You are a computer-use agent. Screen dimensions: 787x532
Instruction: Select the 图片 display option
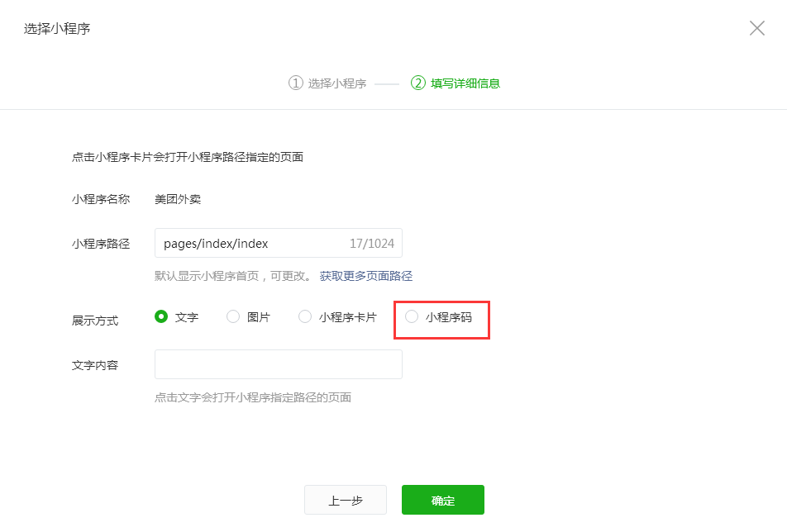click(x=233, y=317)
